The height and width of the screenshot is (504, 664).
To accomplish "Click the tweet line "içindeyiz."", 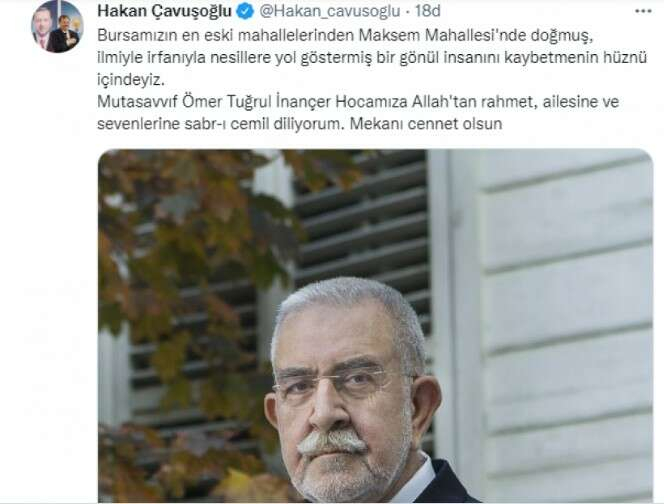I will click(x=130, y=80).
